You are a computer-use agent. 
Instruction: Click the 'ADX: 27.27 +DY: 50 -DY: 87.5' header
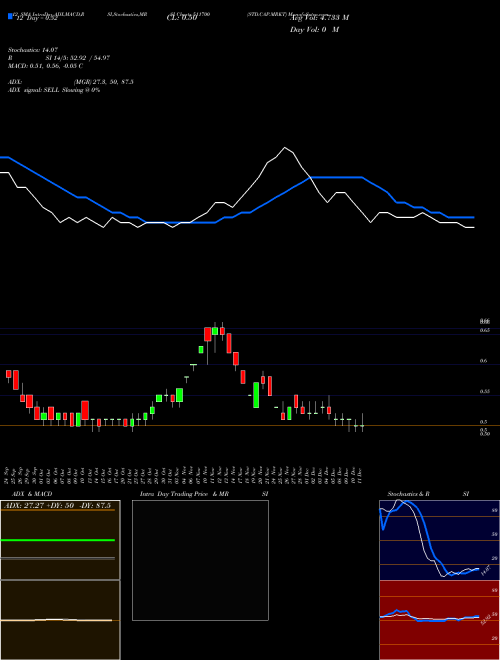[x=56, y=505]
